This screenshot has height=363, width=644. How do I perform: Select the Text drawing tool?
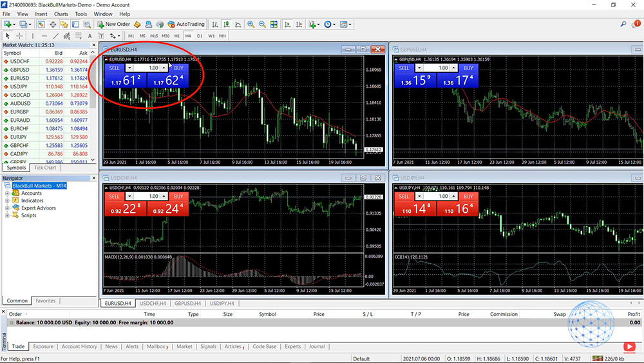click(90, 35)
